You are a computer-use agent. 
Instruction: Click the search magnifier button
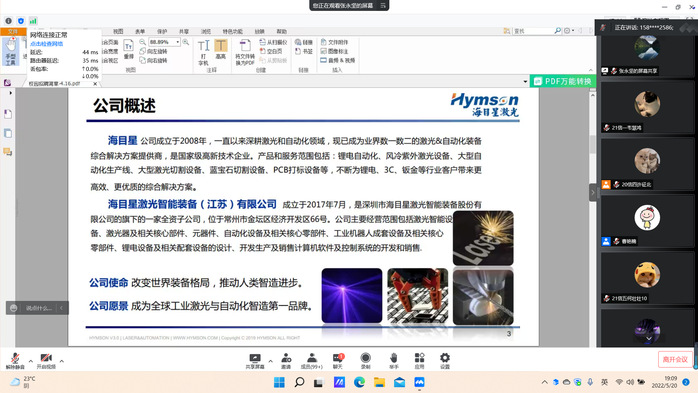[x=557, y=31]
